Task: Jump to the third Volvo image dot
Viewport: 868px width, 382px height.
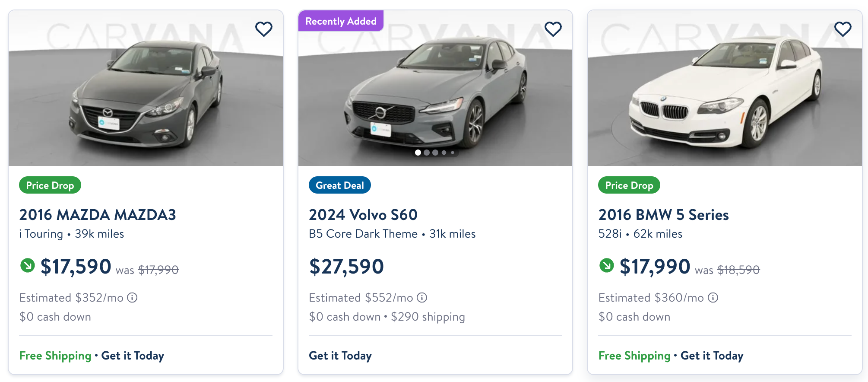Action: [x=435, y=153]
